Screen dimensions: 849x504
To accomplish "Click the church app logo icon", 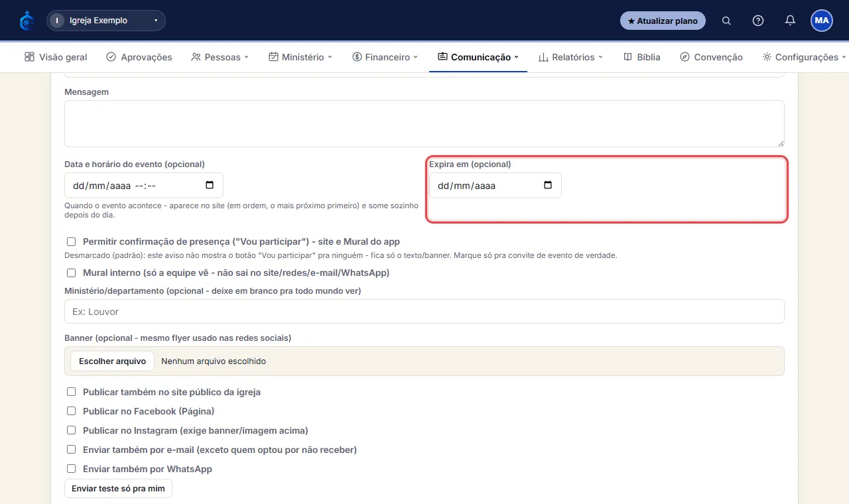I will tap(27, 21).
